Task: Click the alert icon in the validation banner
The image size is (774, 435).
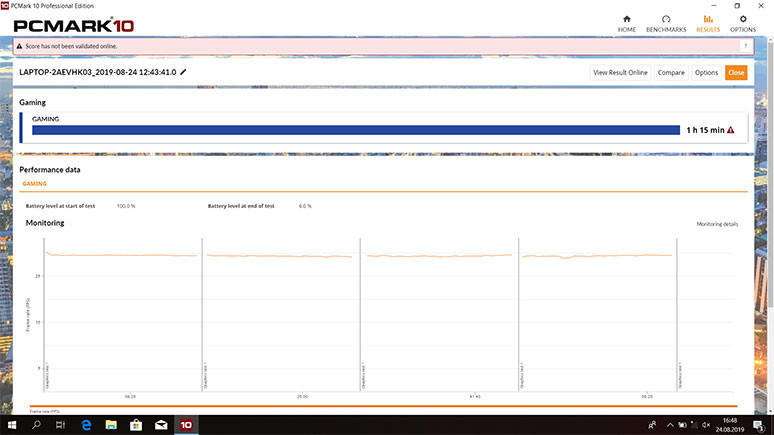Action: [x=19, y=46]
